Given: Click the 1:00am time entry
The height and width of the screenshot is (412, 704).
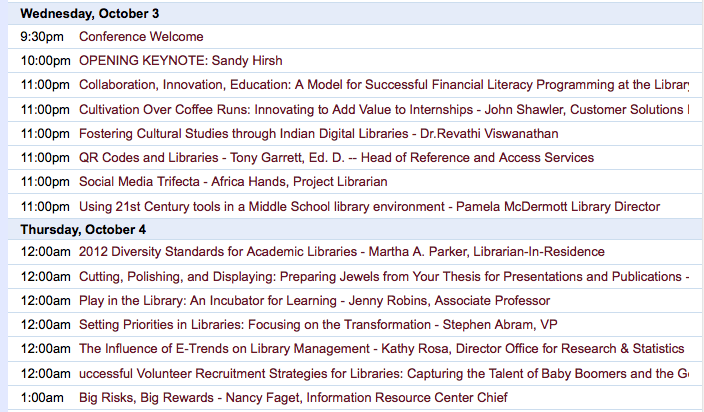Looking at the screenshot, I should pyautogui.click(x=42, y=397).
